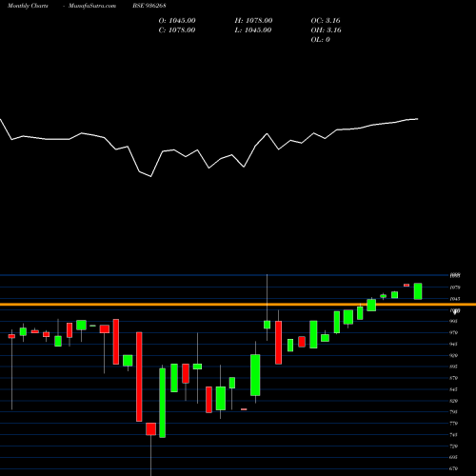This screenshot has width=476, height=476.
Task: Click the 745 price axis label
Action: pyautogui.click(x=454, y=435)
